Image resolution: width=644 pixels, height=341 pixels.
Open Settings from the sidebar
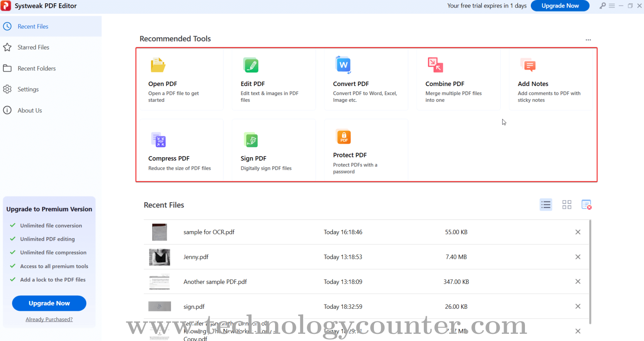tap(51, 89)
